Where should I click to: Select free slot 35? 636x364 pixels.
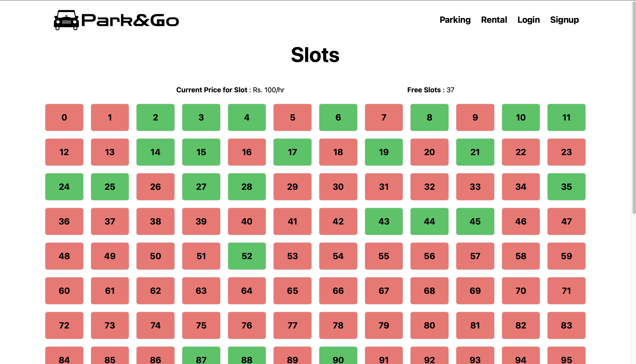point(566,187)
